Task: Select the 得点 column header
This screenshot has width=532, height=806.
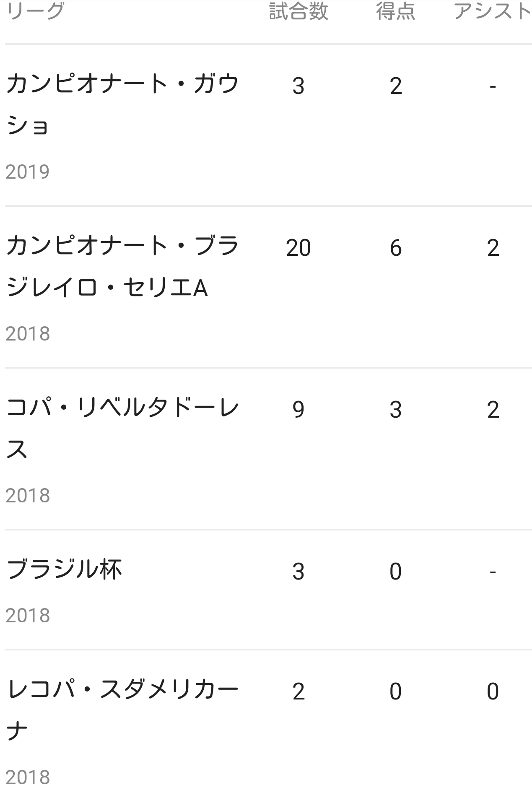Action: point(395,11)
